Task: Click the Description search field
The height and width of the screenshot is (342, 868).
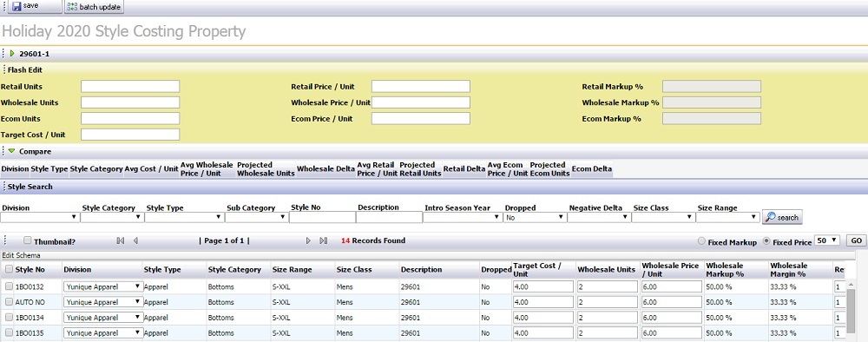Action: tap(389, 218)
